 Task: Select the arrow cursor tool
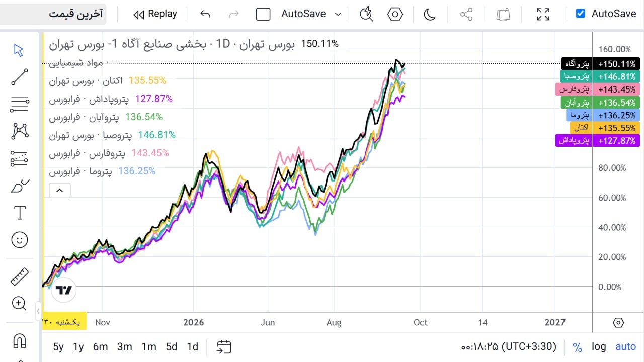click(x=19, y=50)
